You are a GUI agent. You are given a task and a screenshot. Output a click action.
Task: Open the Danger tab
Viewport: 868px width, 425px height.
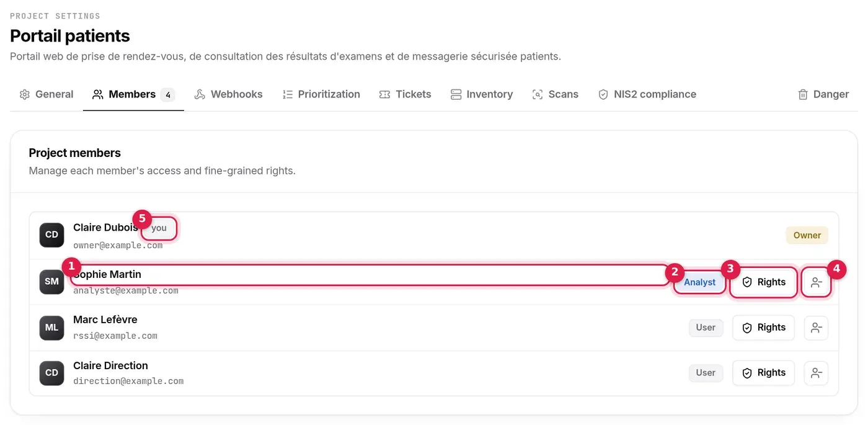point(823,94)
